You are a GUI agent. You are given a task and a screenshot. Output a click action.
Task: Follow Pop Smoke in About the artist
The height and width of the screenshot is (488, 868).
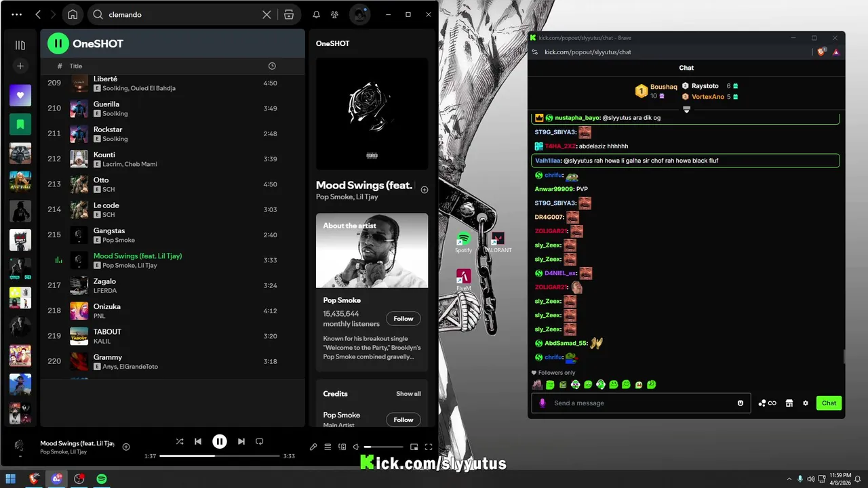[x=403, y=319]
